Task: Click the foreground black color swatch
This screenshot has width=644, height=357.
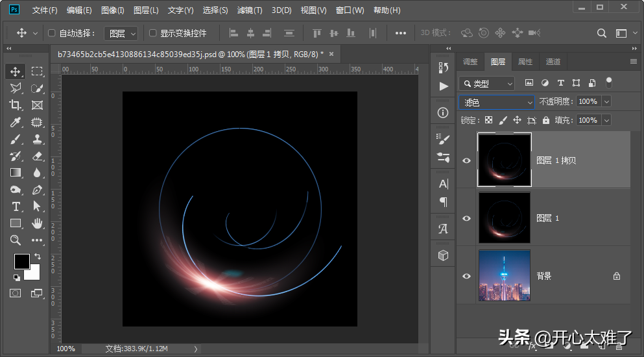Action: point(22,261)
